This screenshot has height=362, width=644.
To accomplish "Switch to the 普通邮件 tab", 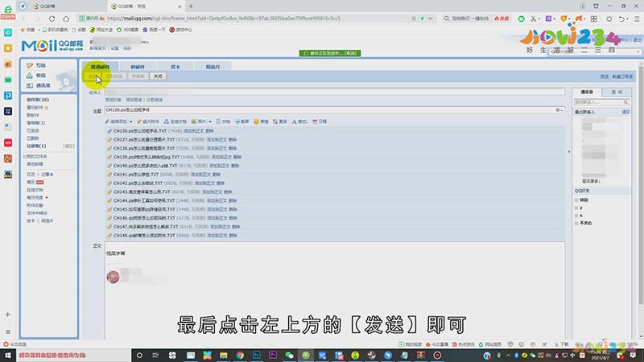I will 100,67.
